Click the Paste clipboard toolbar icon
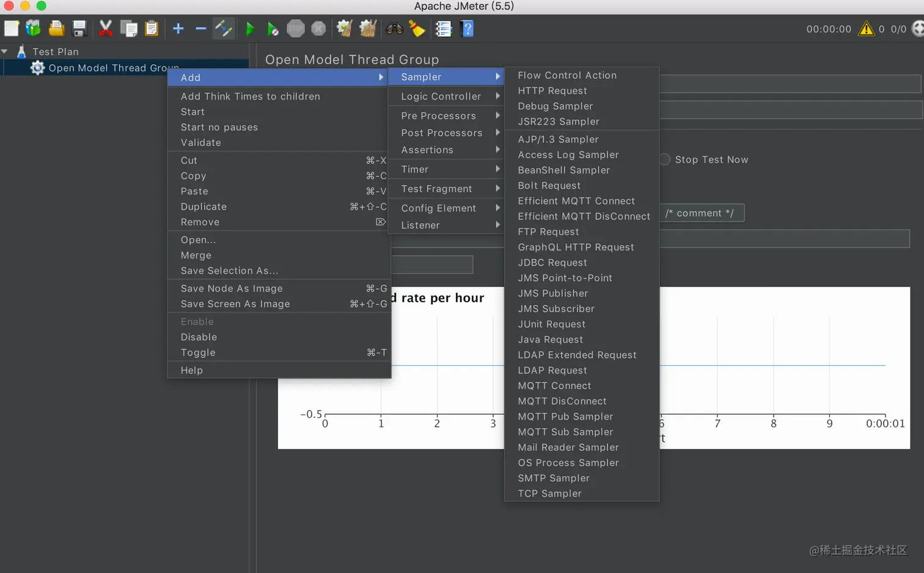924x573 pixels. 152,28
